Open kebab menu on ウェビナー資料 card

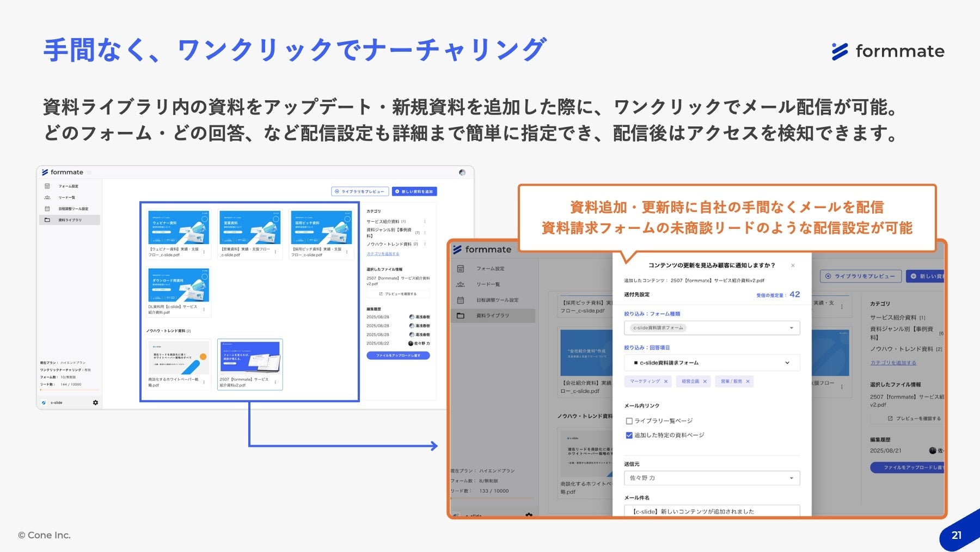click(x=204, y=252)
